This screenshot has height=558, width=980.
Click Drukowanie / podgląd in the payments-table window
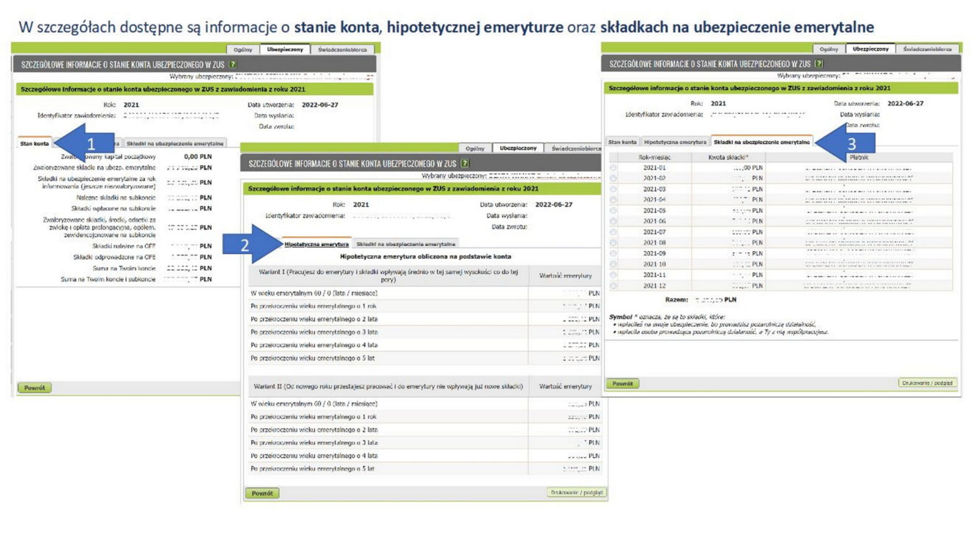coord(928,383)
